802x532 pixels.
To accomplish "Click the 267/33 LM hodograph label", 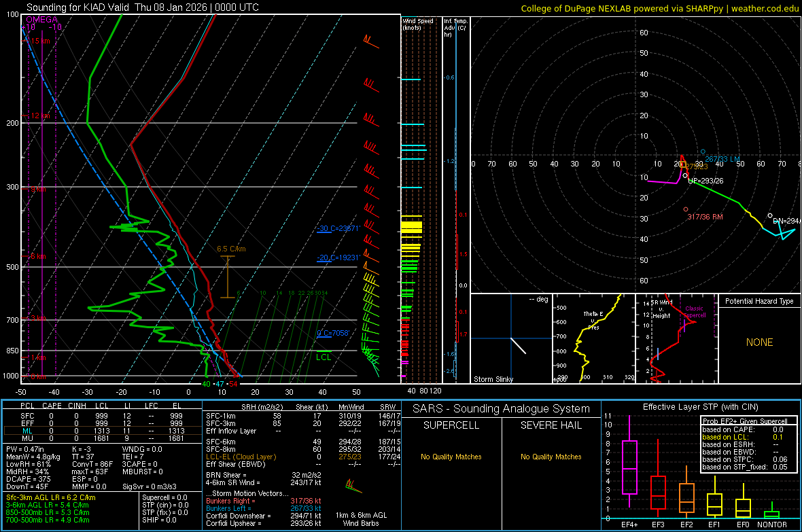I will click(722, 159).
